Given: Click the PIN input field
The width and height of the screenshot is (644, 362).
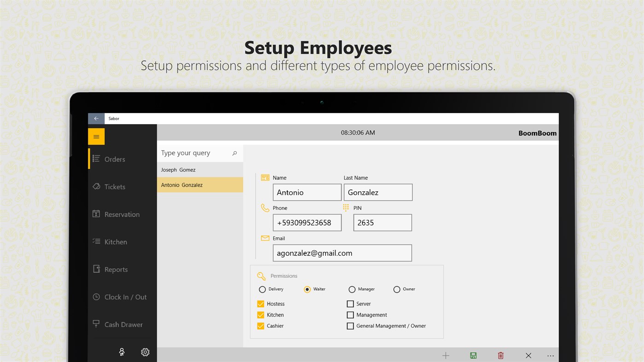Looking at the screenshot, I should coord(382,222).
